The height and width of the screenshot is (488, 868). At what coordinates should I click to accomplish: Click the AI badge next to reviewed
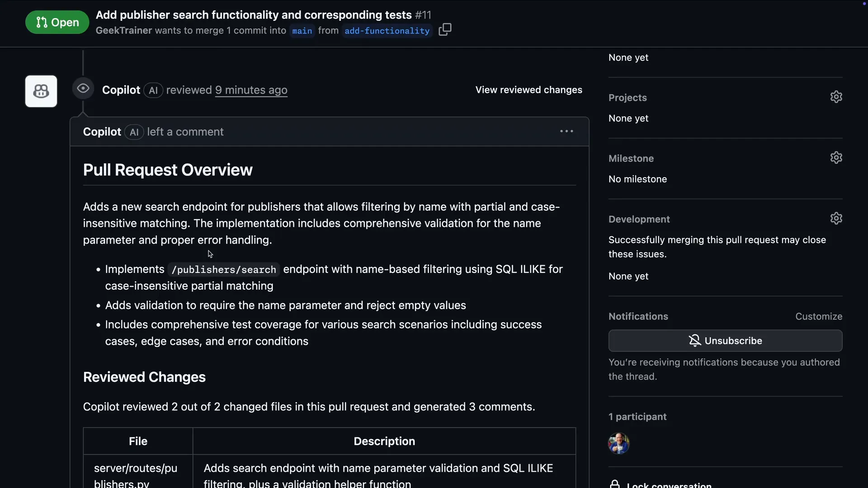click(x=153, y=90)
